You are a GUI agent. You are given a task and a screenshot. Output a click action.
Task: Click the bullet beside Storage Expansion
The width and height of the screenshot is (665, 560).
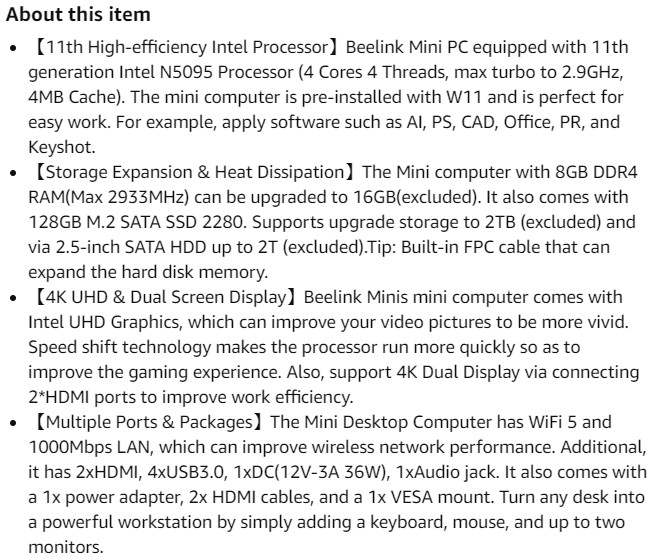point(13,173)
